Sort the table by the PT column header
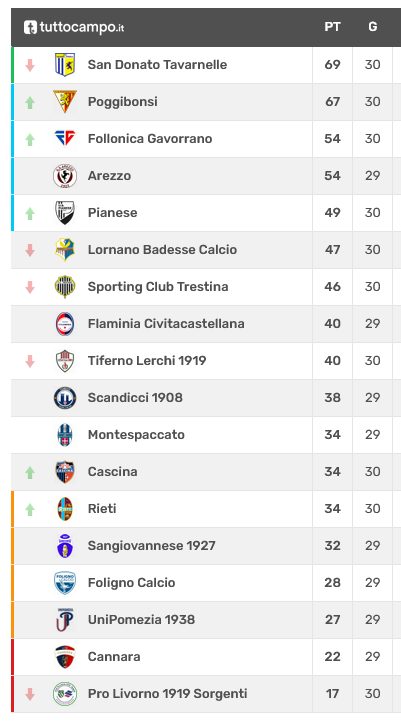The image size is (401, 723). 332,27
